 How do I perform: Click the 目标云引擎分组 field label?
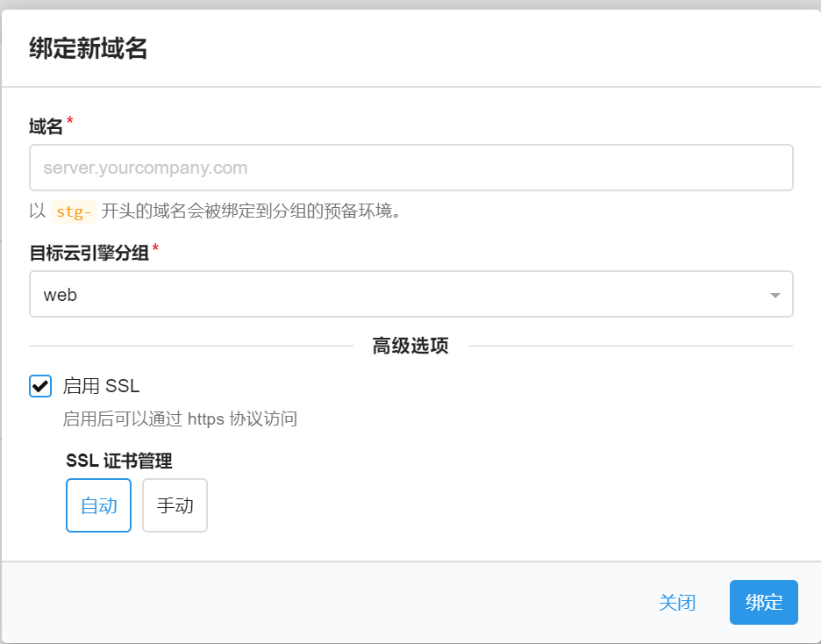pos(89,253)
